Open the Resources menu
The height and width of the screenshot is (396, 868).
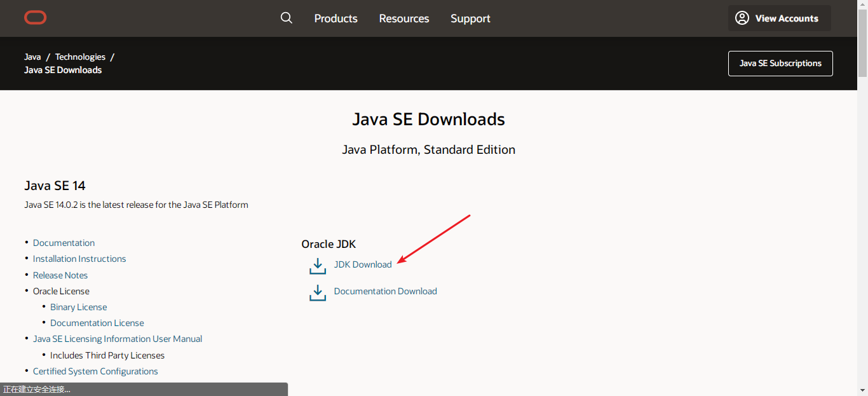point(404,18)
